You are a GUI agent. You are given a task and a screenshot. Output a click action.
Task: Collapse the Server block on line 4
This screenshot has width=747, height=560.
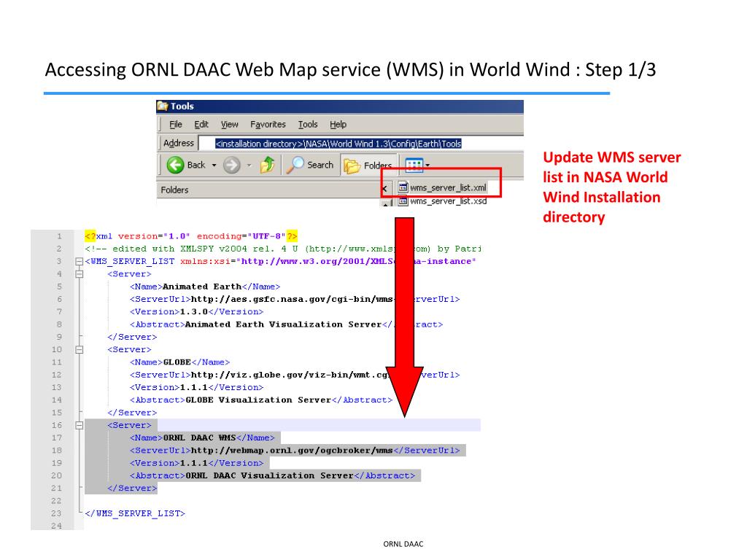coord(79,274)
